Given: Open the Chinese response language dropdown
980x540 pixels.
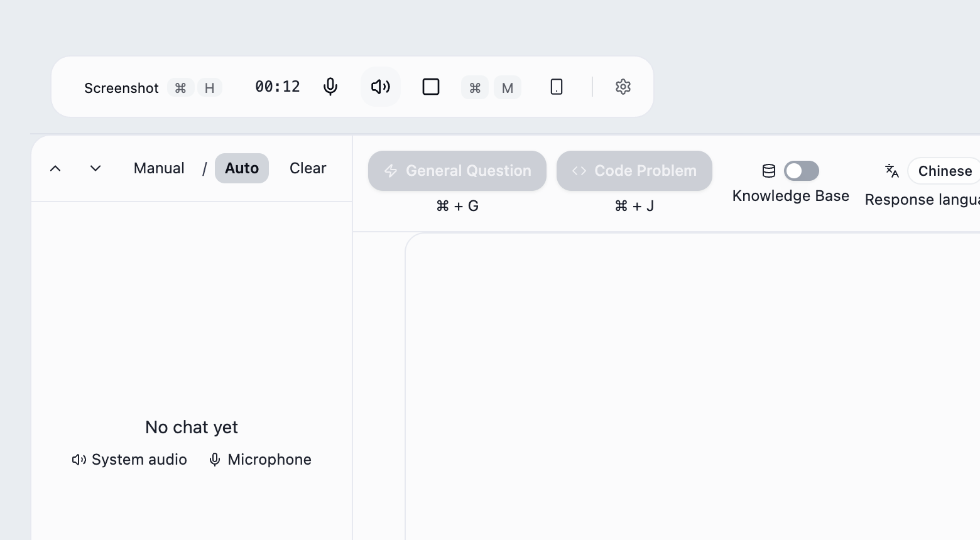Looking at the screenshot, I should [944, 171].
